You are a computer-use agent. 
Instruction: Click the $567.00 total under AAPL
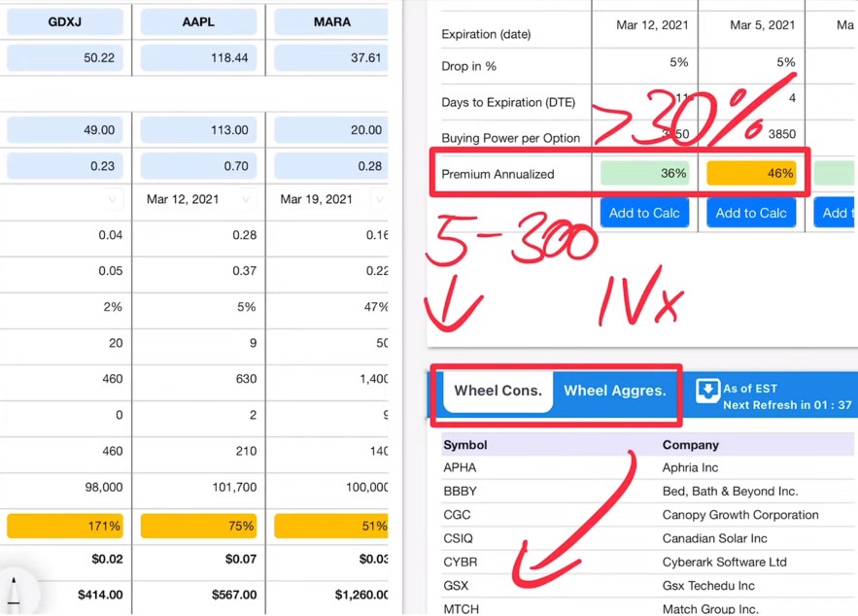tap(234, 595)
